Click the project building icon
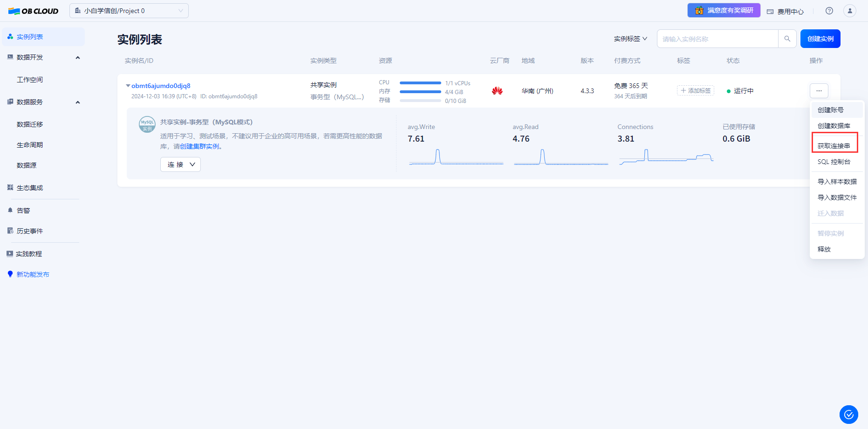The height and width of the screenshot is (429, 868). click(x=78, y=10)
